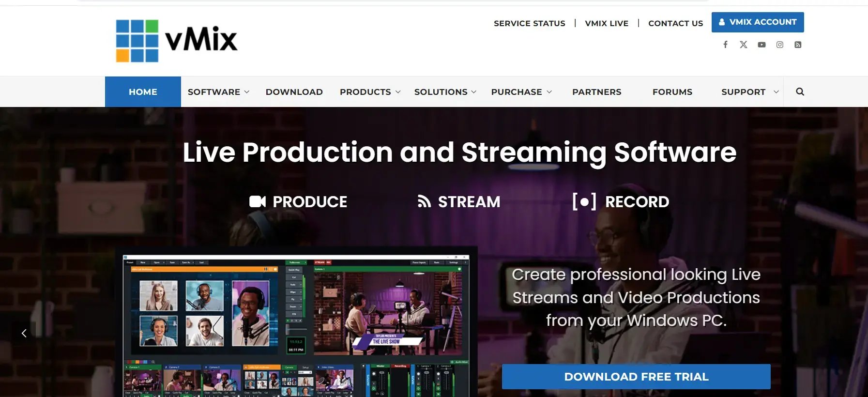
Task: Expand the PURCHASE menu chevron
Action: (549, 92)
